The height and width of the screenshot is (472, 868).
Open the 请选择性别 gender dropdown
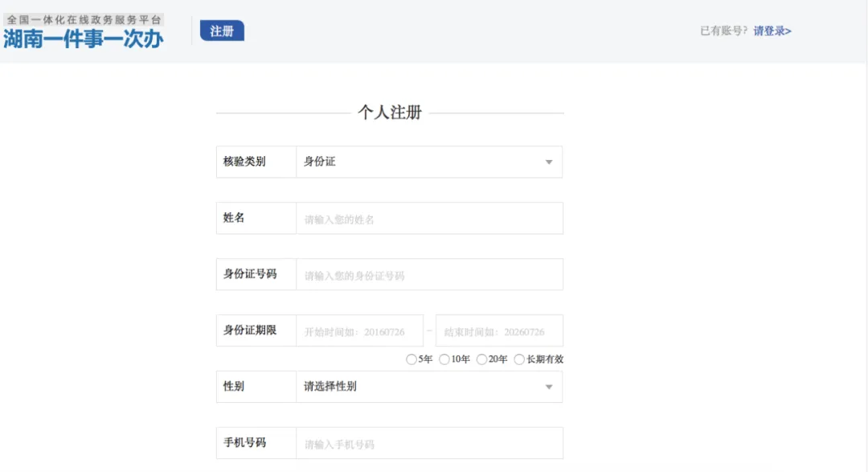429,387
